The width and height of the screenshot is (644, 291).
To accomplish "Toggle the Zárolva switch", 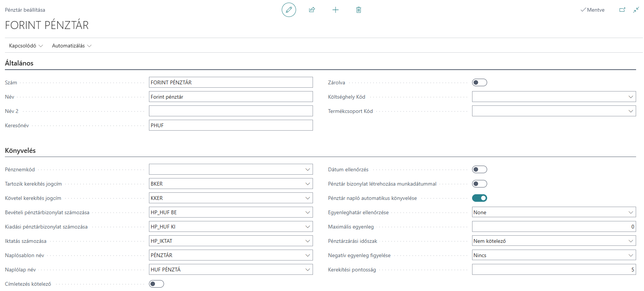I will (x=480, y=82).
